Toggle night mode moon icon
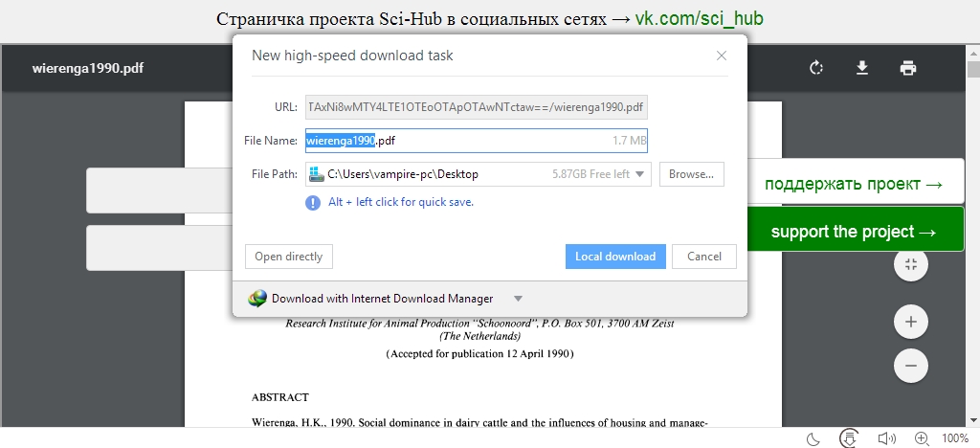This screenshot has width=980, height=448. click(813, 438)
